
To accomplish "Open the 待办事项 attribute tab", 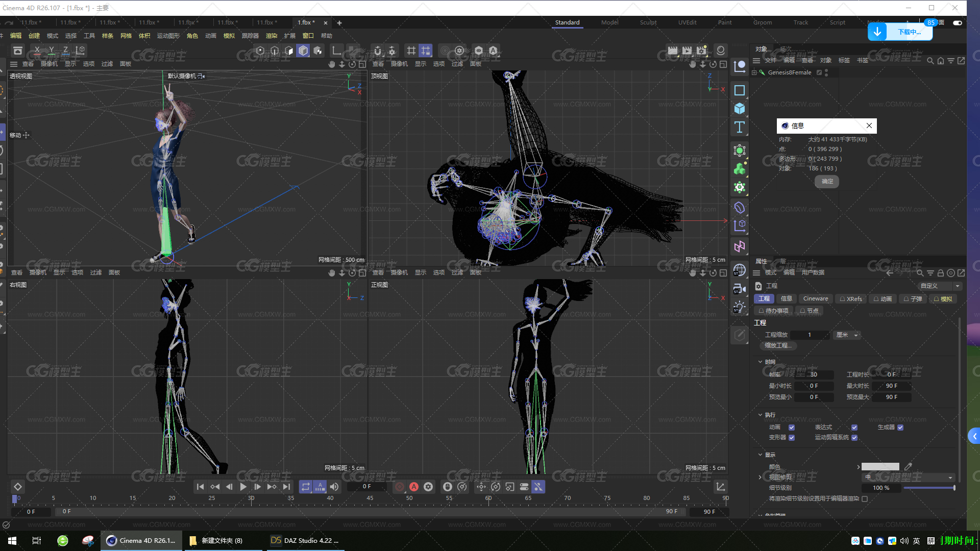I will pyautogui.click(x=773, y=311).
